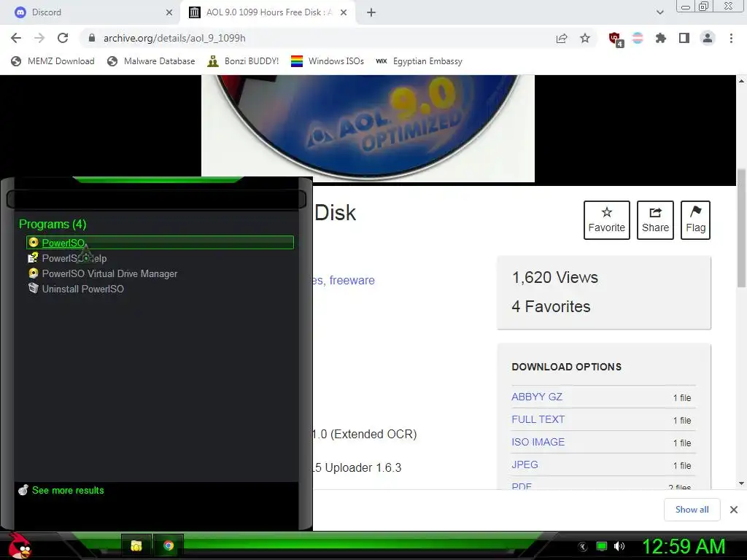747x560 pixels.
Task: Open the JPEG download option
Action: pos(525,464)
